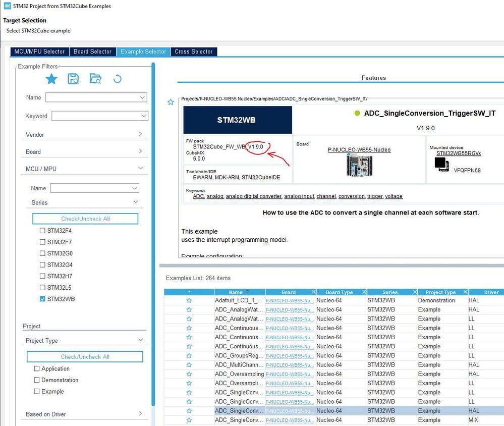This screenshot has width=504, height=426.
Task: Click the save filters disk icon
Action: click(73, 79)
